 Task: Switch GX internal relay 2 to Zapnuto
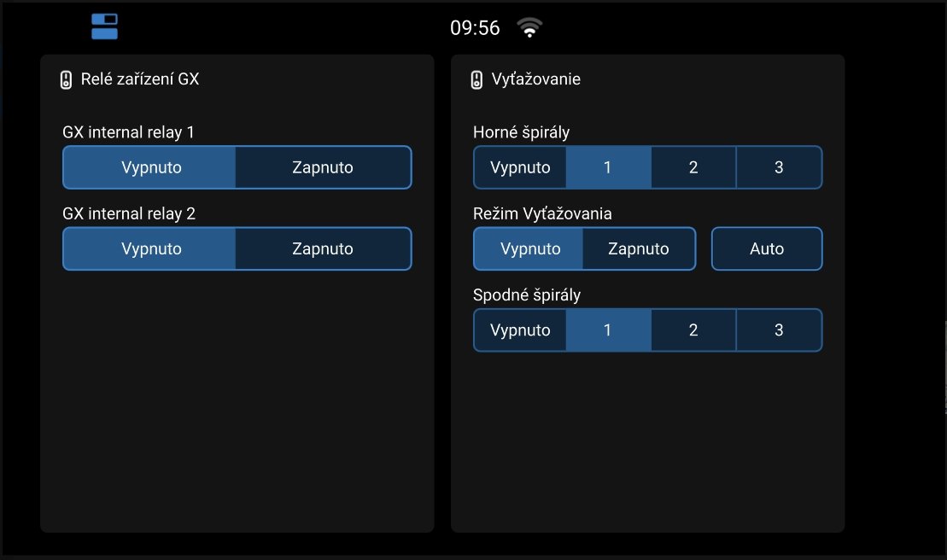click(x=323, y=249)
